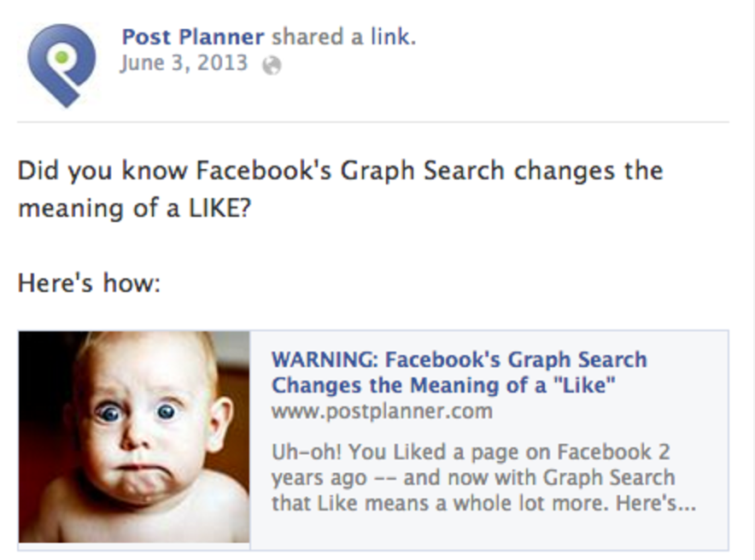The height and width of the screenshot is (560, 755).
Task: Click the 'shared a link.' text
Action: click(344, 37)
